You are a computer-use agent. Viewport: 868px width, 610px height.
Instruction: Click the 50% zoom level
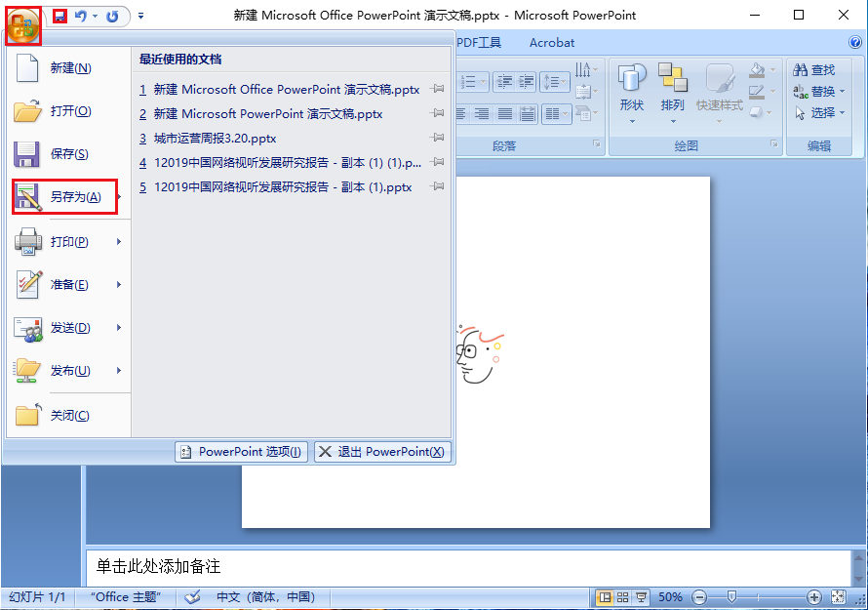point(670,597)
